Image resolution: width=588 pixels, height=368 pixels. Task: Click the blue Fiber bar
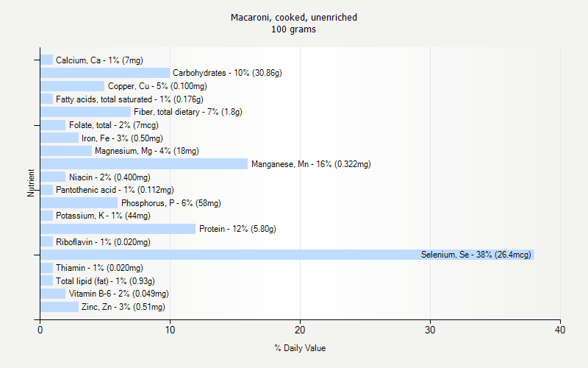pyautogui.click(x=86, y=112)
